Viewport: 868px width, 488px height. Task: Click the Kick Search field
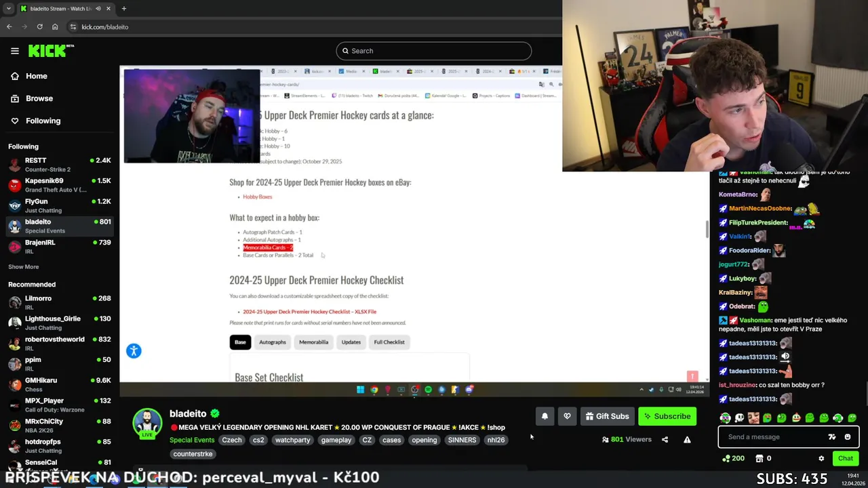[x=433, y=51]
